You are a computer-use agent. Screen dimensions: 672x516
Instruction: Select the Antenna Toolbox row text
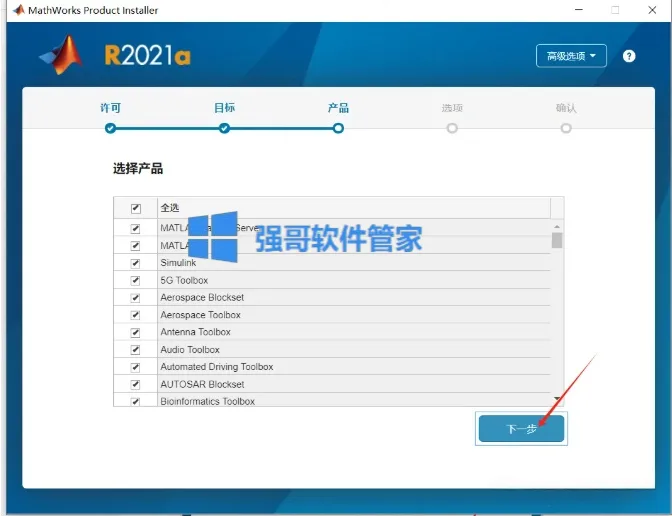[x=195, y=332]
